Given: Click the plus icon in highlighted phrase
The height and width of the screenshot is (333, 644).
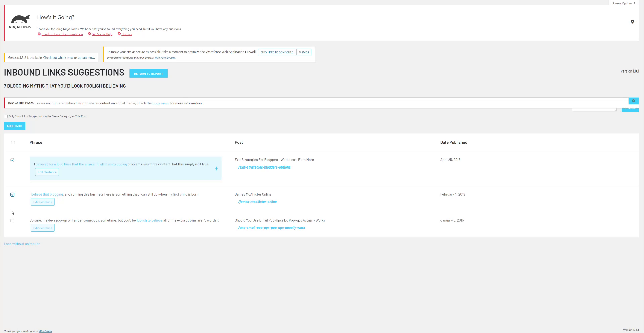Looking at the screenshot, I should (216, 169).
